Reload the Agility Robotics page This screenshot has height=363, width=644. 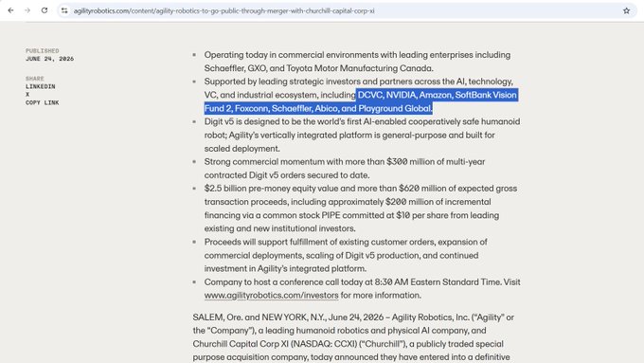click(x=45, y=10)
